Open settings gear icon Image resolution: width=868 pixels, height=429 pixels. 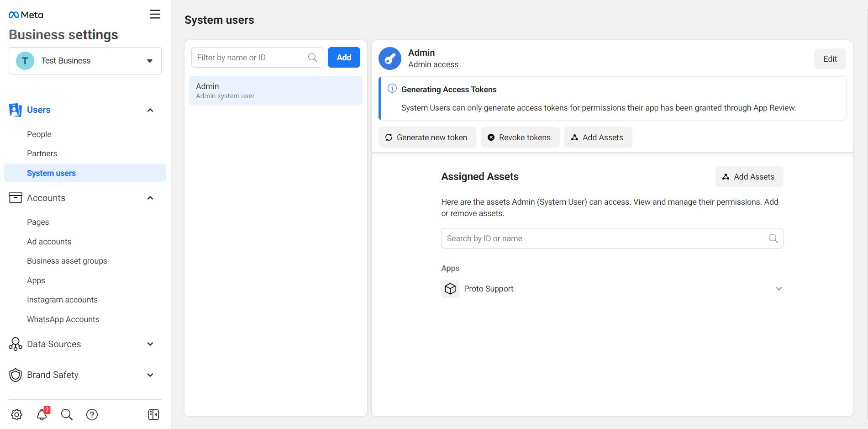click(x=17, y=414)
